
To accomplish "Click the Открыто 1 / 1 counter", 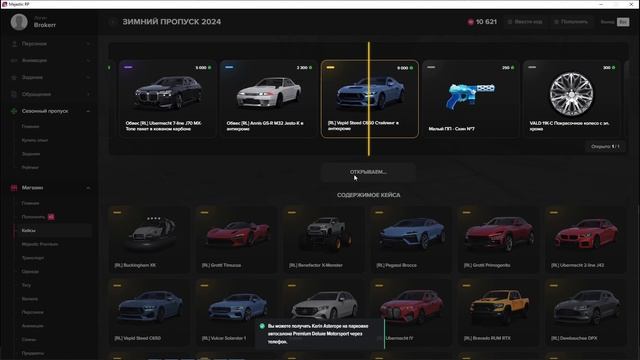I will 605,147.
